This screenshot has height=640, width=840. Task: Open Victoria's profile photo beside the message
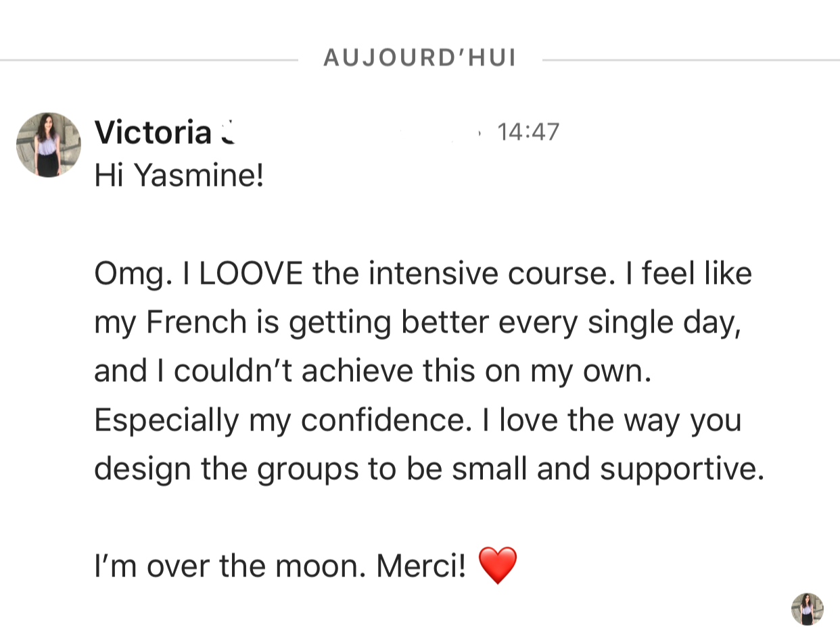point(48,145)
